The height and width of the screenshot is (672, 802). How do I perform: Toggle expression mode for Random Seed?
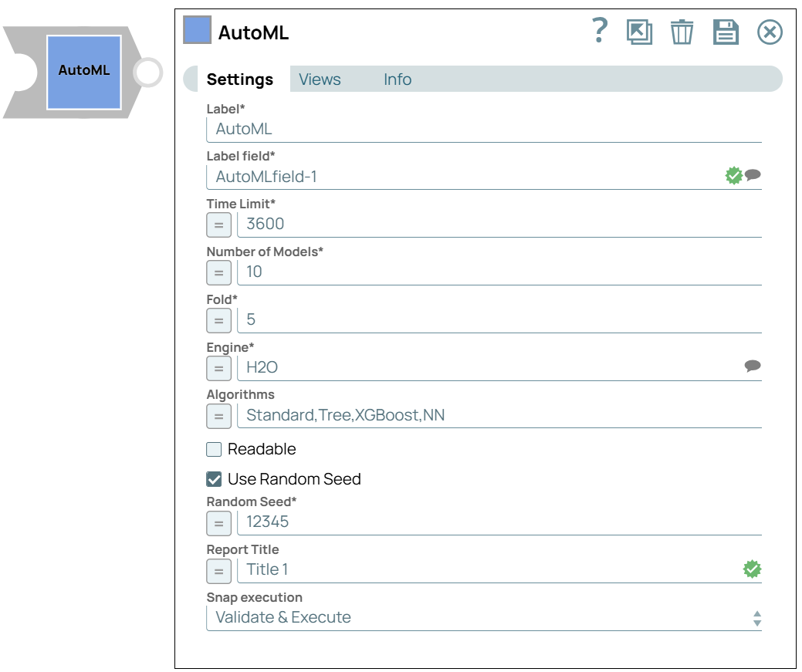218,522
